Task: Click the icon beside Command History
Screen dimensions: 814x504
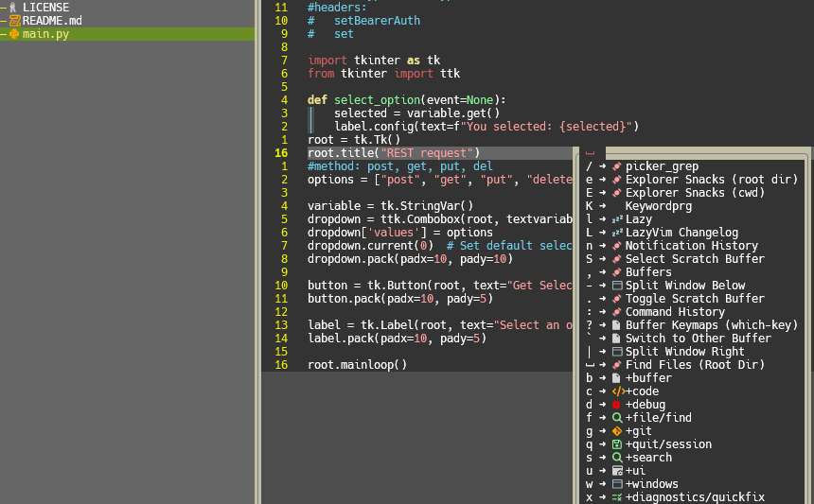Action: [x=617, y=312]
